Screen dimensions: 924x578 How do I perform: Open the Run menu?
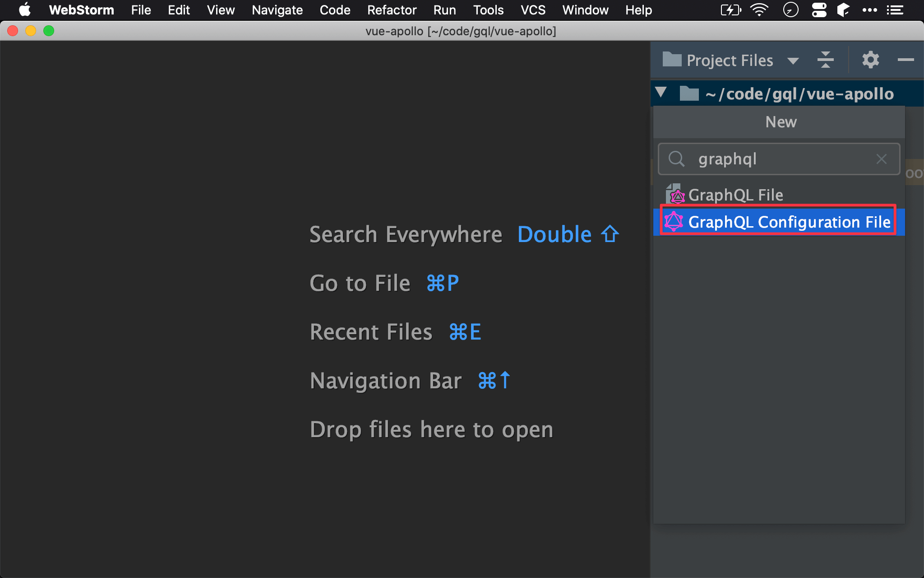coord(444,10)
